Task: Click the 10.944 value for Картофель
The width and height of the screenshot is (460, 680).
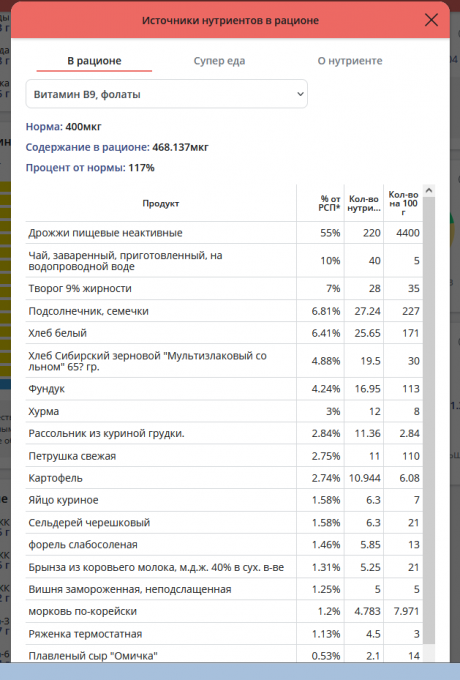Action: click(x=365, y=478)
